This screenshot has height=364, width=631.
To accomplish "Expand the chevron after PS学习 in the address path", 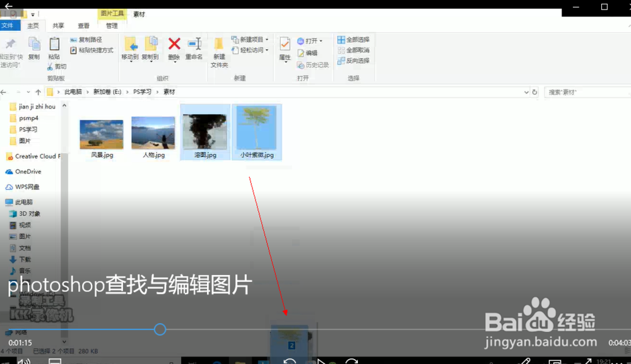I will 157,92.
